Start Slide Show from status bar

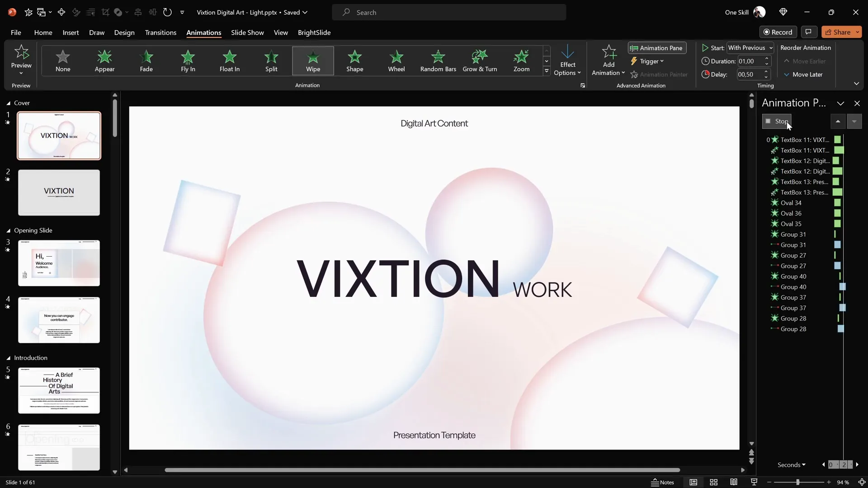pyautogui.click(x=754, y=482)
